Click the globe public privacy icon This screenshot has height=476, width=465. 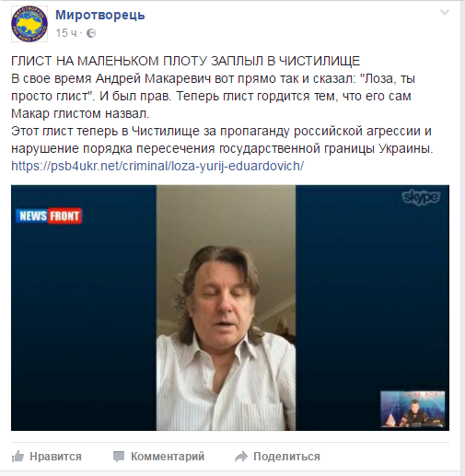pyautogui.click(x=91, y=33)
